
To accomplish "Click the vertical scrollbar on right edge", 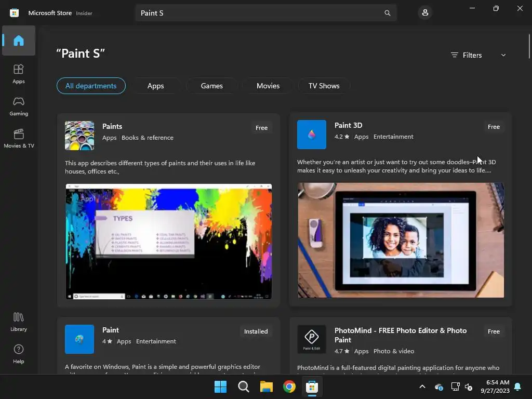I will (x=529, y=46).
